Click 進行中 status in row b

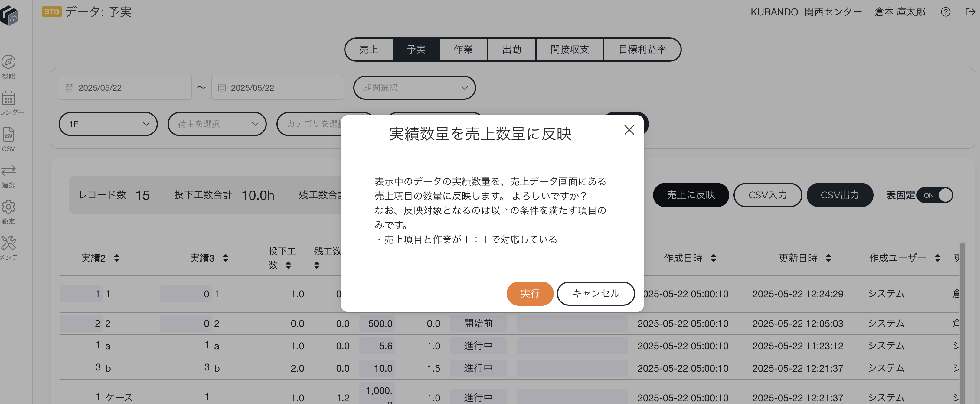coord(478,369)
